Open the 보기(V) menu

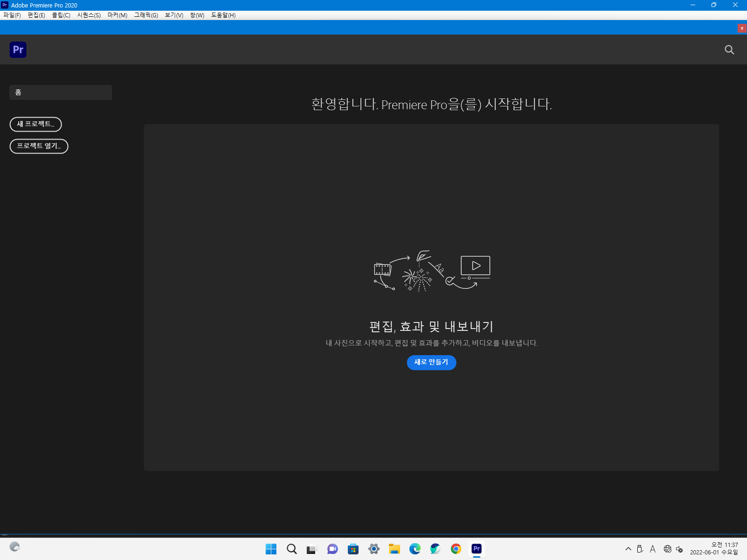pyautogui.click(x=174, y=15)
